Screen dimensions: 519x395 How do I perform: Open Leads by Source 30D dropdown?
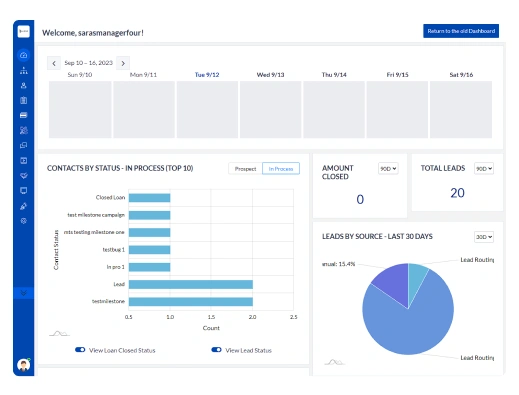[x=484, y=237]
